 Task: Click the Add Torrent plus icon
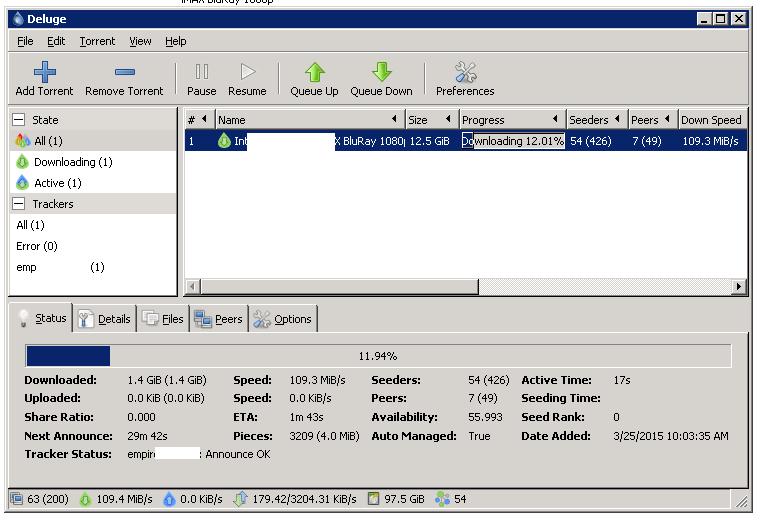click(44, 72)
